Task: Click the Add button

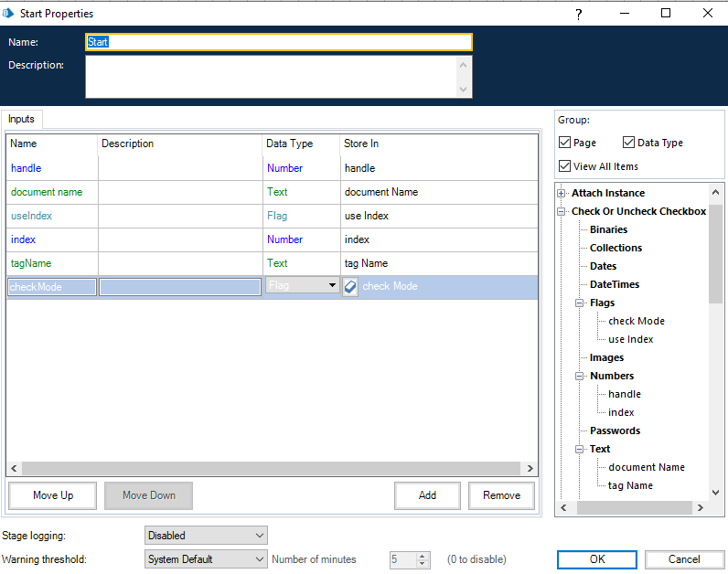Action: (x=427, y=495)
